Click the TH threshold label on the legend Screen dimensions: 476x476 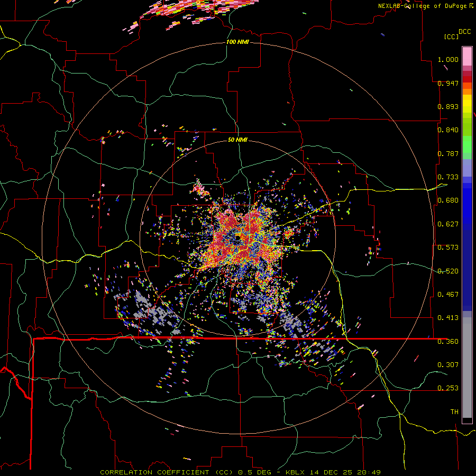(454, 412)
